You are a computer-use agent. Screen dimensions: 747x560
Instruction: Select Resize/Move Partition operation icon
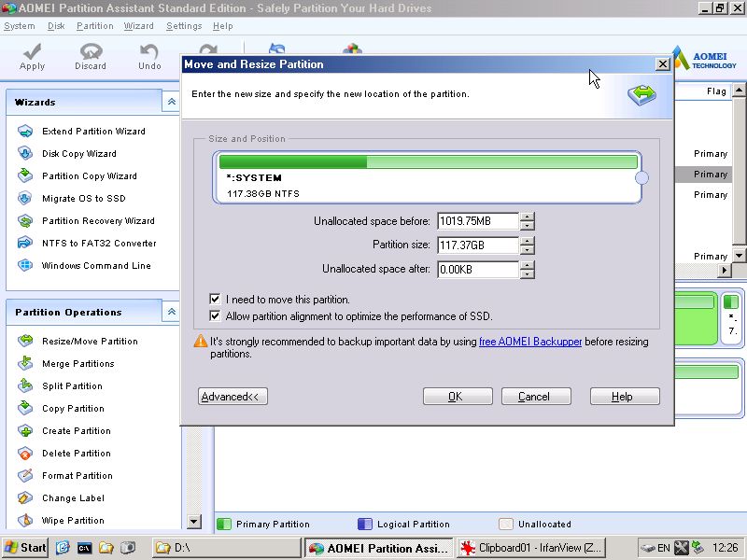25,341
